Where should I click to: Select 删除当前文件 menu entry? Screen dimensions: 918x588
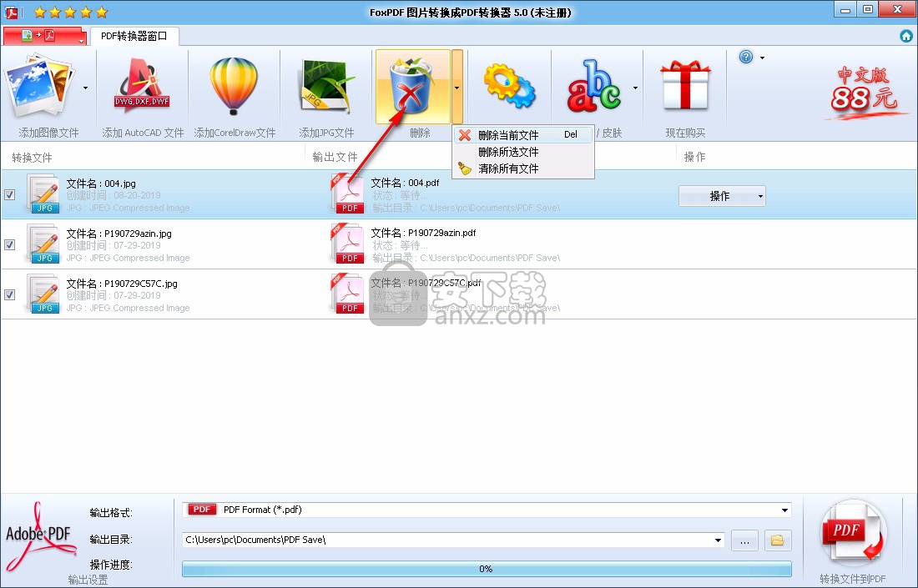tap(523, 135)
